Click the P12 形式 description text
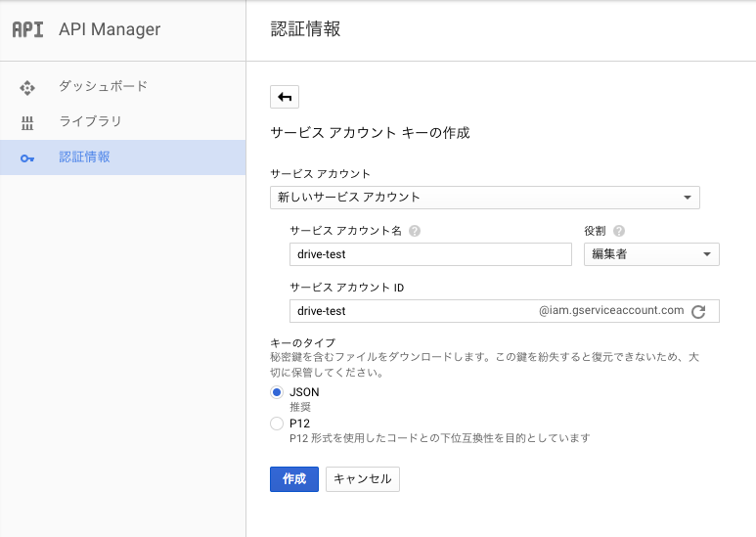The height and width of the screenshot is (537, 756). tap(440, 438)
